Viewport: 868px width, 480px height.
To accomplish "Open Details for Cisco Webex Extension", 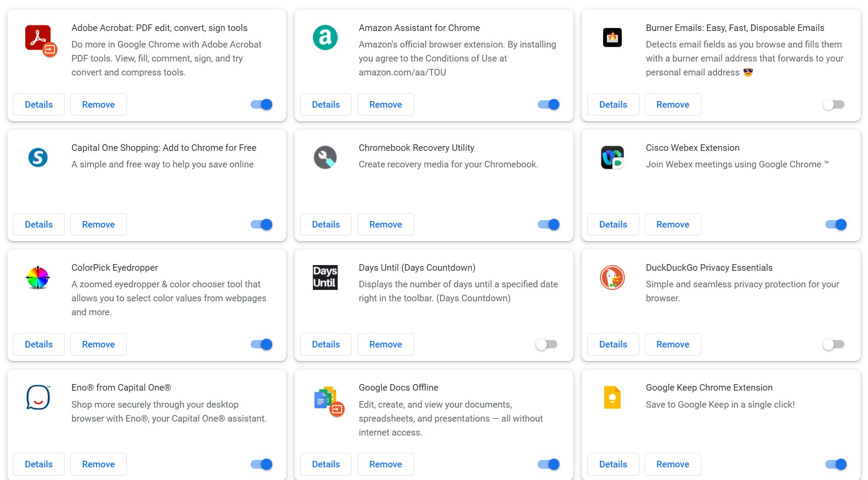I will click(613, 224).
